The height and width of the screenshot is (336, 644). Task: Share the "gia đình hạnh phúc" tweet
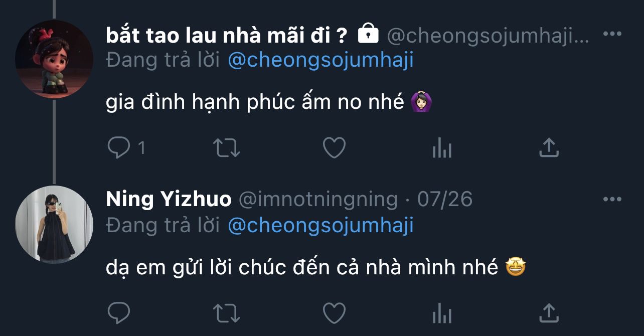tap(549, 148)
